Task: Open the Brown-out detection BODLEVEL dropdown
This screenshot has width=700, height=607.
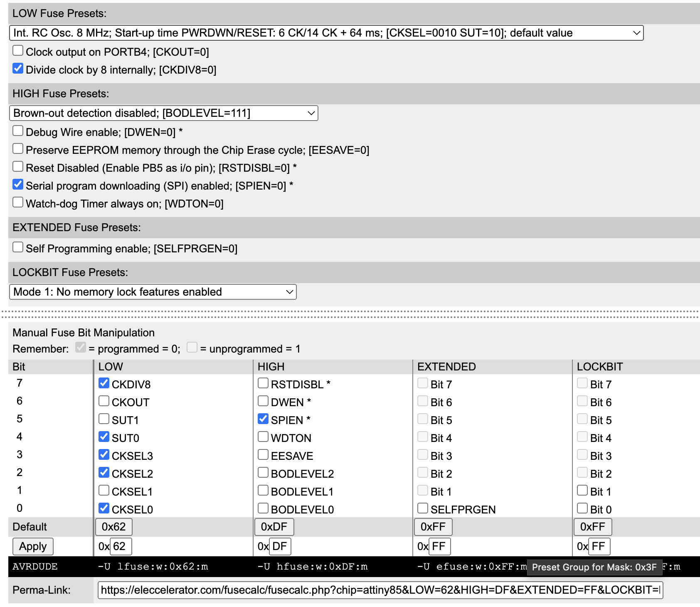Action: coord(163,113)
